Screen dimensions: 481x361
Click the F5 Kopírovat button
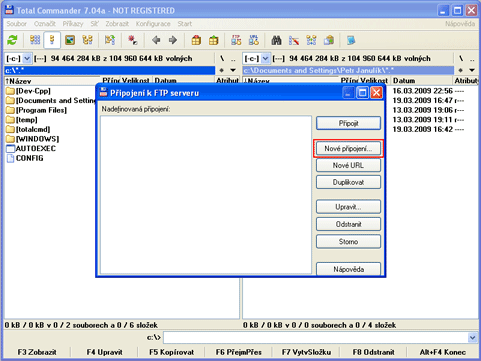pyautogui.click(x=172, y=352)
